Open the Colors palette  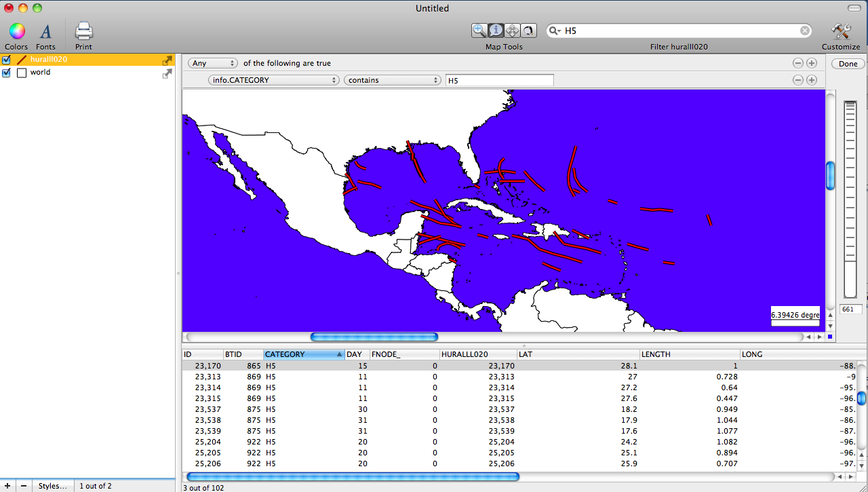[x=16, y=32]
